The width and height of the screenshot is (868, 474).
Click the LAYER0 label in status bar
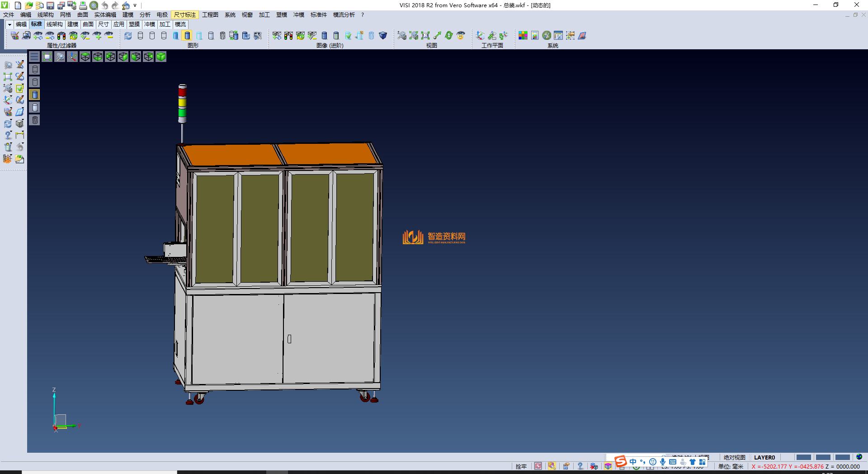[x=764, y=457]
